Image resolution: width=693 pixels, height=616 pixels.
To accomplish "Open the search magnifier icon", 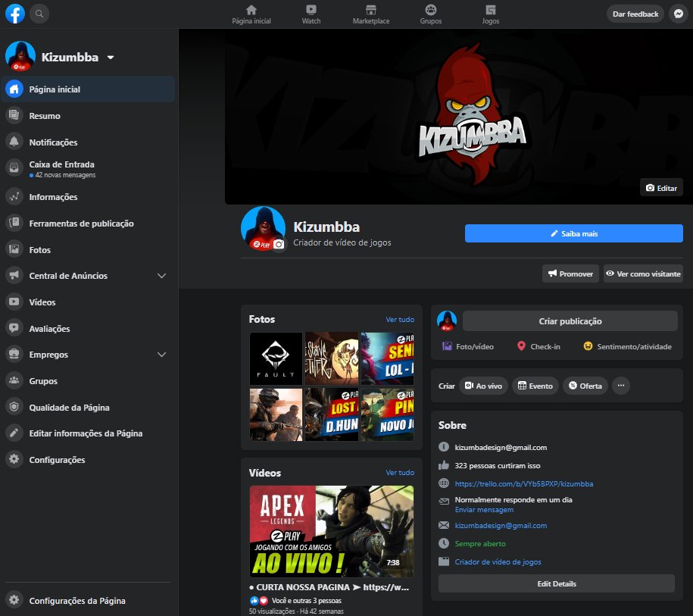I will 39,14.
